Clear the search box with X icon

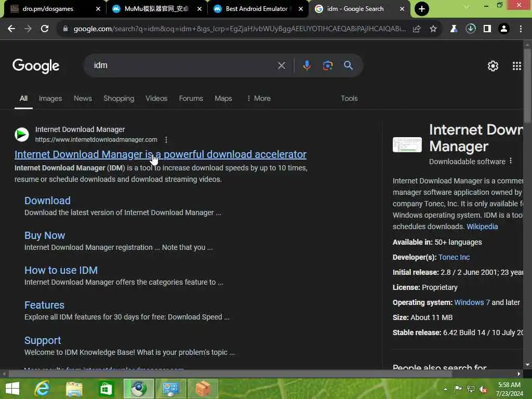281,65
